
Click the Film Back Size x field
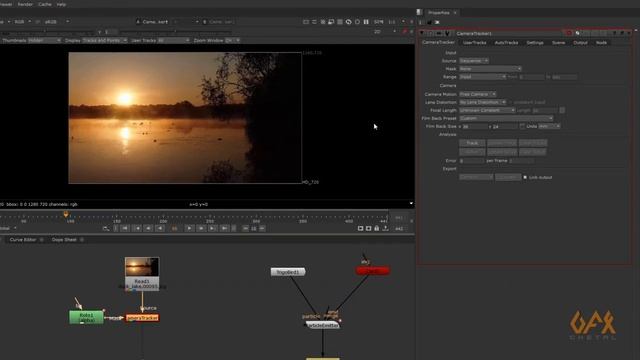click(x=474, y=127)
